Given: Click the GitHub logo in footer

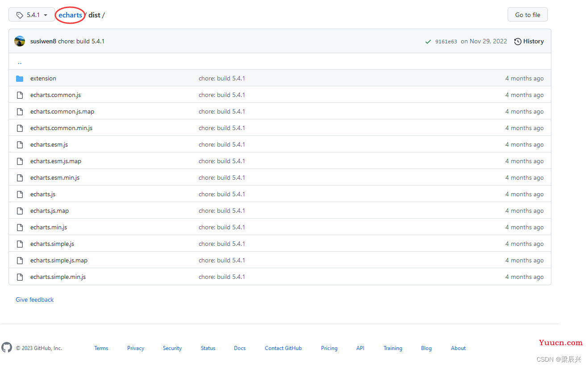Looking at the screenshot, I should pos(7,347).
